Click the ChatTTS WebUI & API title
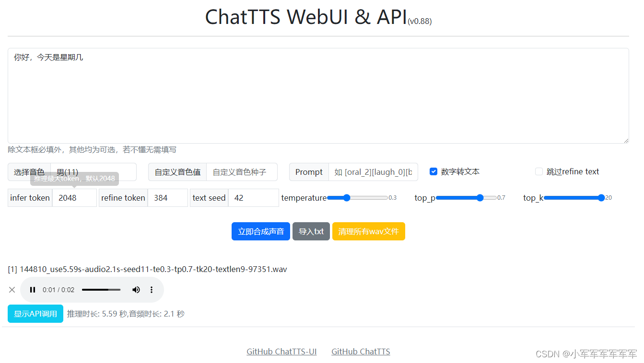 [306, 17]
